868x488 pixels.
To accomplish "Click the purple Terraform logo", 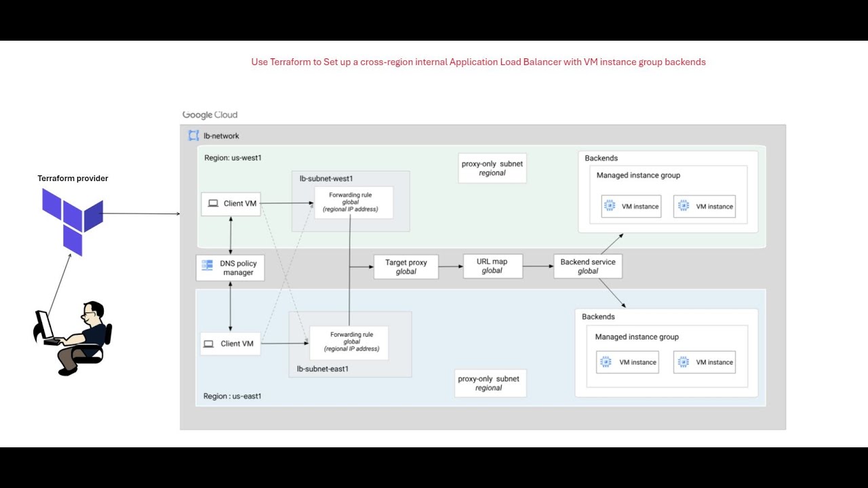I will 73,222.
